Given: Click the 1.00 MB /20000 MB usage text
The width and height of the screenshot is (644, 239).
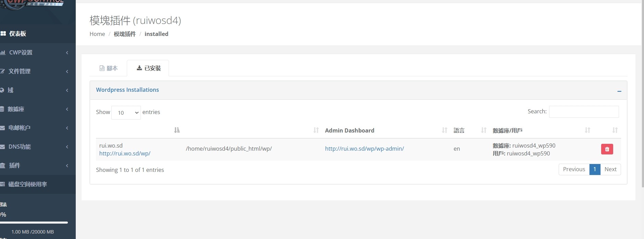Looking at the screenshot, I should point(33,232).
